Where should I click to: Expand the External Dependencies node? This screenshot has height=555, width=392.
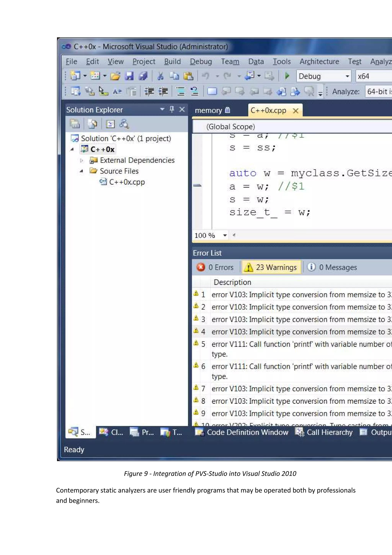click(81, 160)
